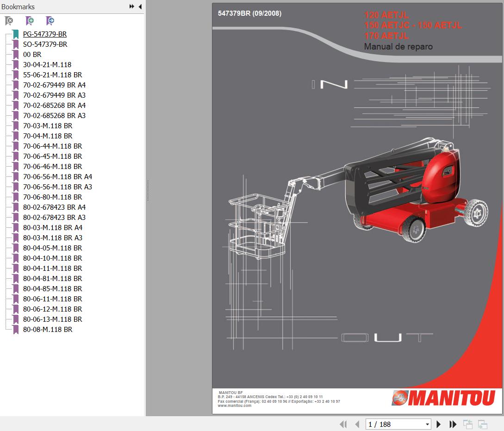The width and height of the screenshot is (504, 431).
Task: Click the bookmark properties icon
Action: (x=50, y=21)
